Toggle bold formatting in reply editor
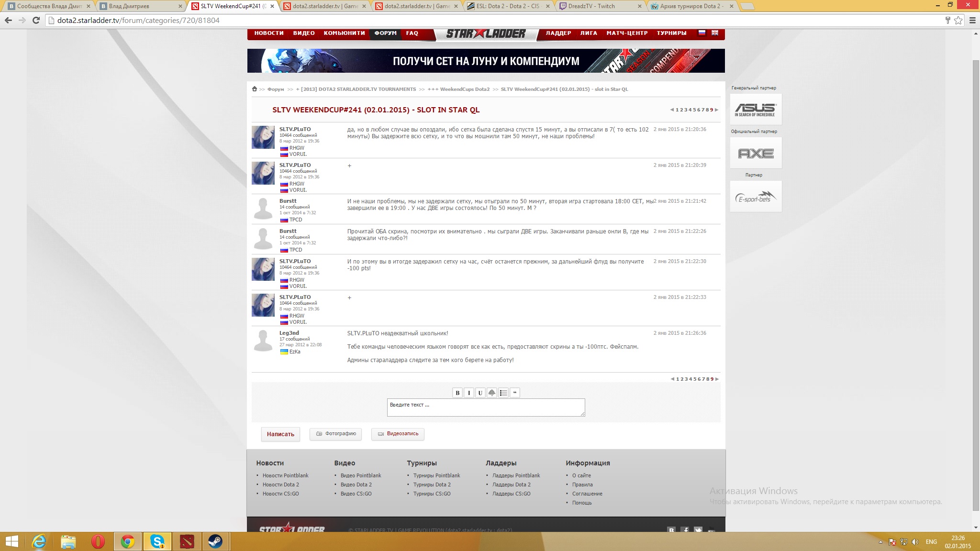The height and width of the screenshot is (551, 980). [457, 393]
